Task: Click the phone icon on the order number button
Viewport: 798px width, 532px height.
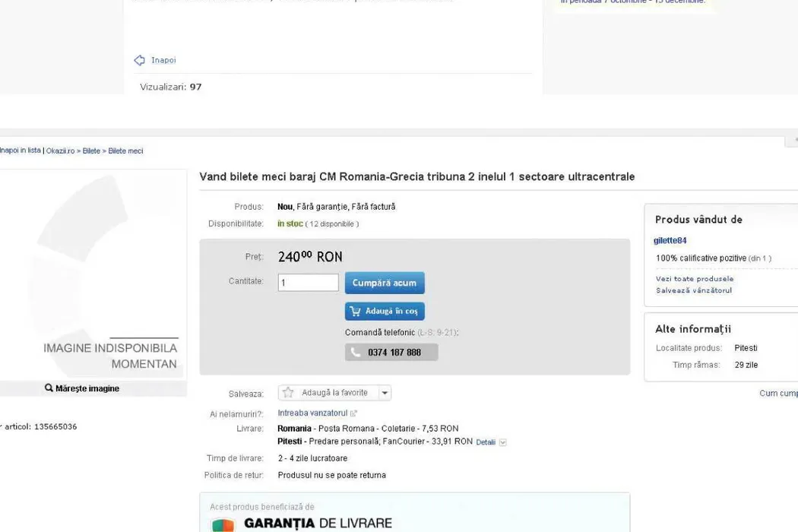Action: 356,353
